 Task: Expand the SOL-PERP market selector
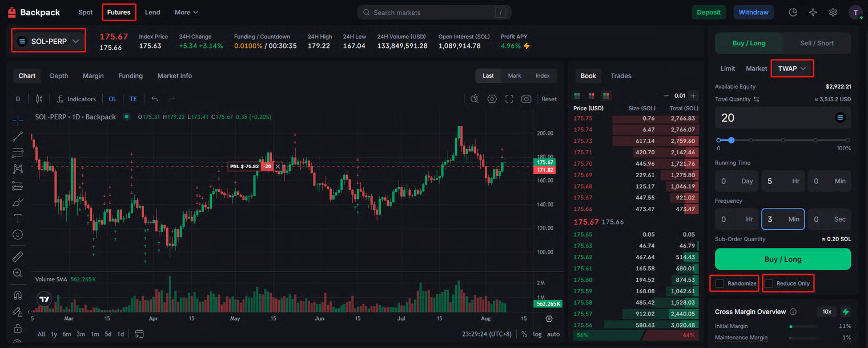(x=49, y=41)
